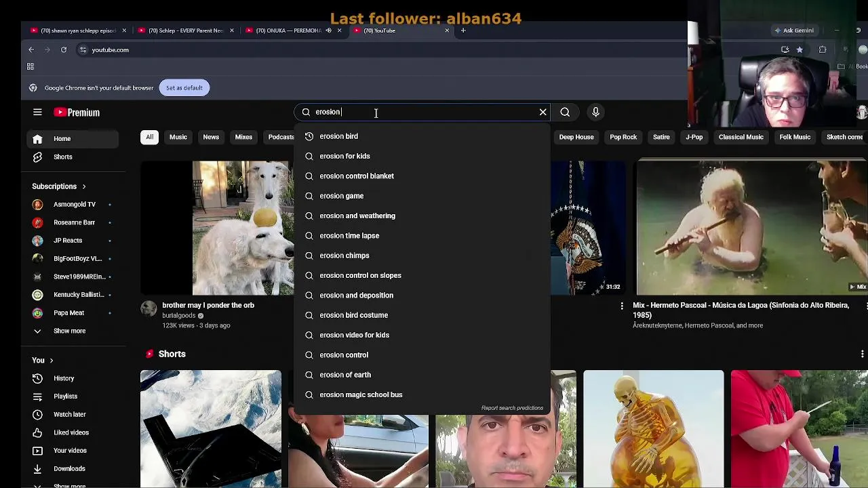Open Liked videos in the sidebar
This screenshot has height=488, width=868.
(73, 432)
